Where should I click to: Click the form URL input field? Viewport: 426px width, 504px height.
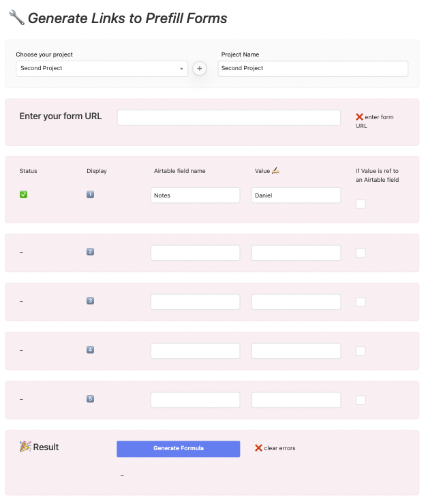tap(228, 118)
